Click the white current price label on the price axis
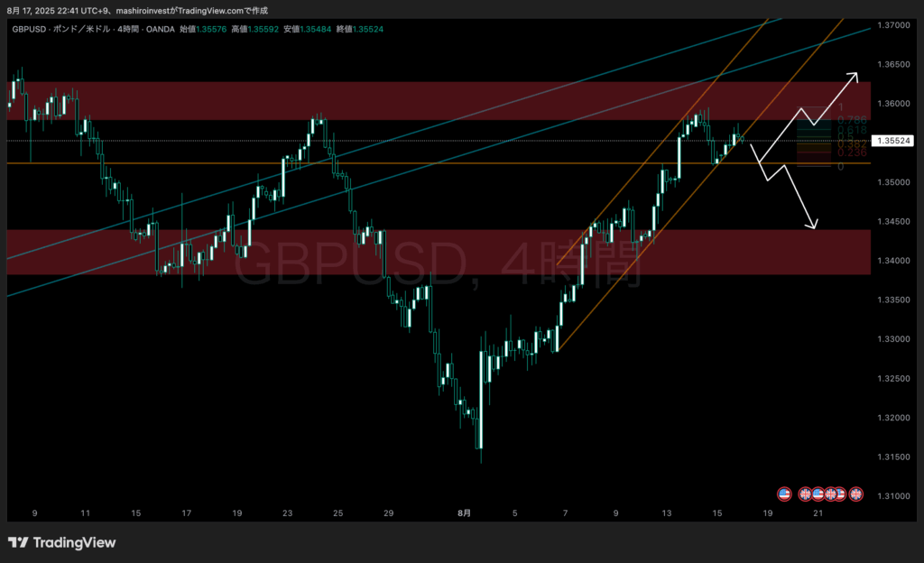Screen dimensions: 924x563 [x=893, y=141]
